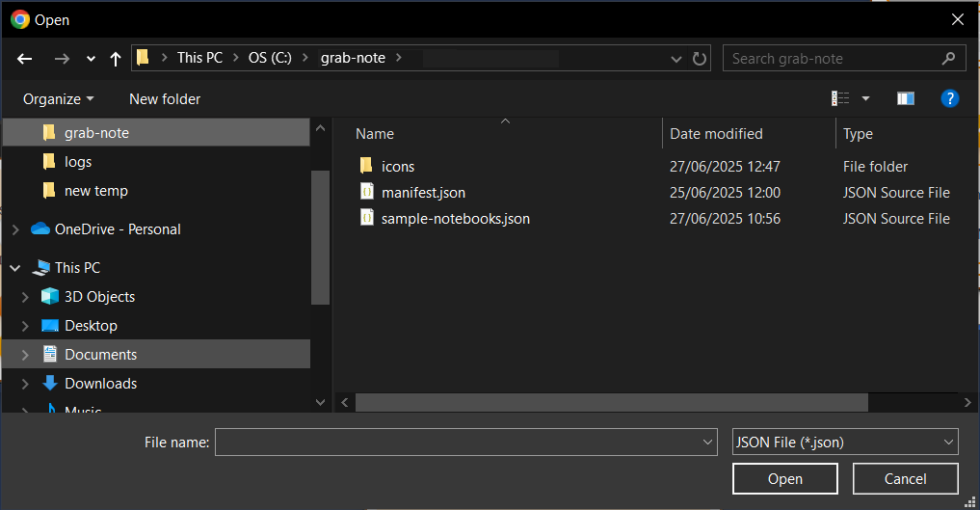Expand chevron after grab-note in path
Viewport: 980px width, 510px height.
coord(399,58)
